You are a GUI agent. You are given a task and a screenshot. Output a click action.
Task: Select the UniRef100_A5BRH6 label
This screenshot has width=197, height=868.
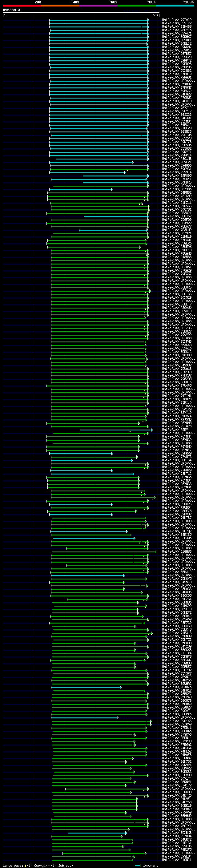pyautogui.click(x=177, y=67)
